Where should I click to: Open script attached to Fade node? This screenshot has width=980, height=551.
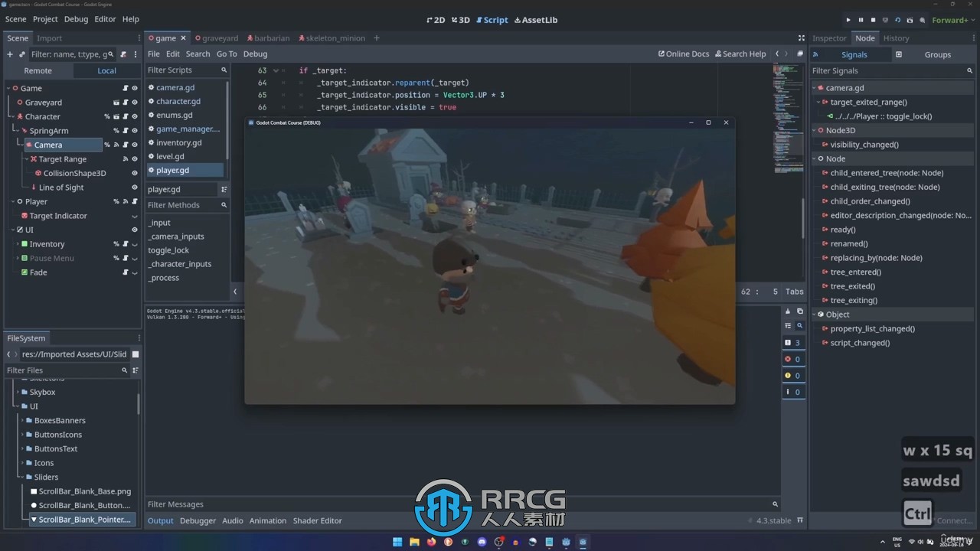coord(126,272)
